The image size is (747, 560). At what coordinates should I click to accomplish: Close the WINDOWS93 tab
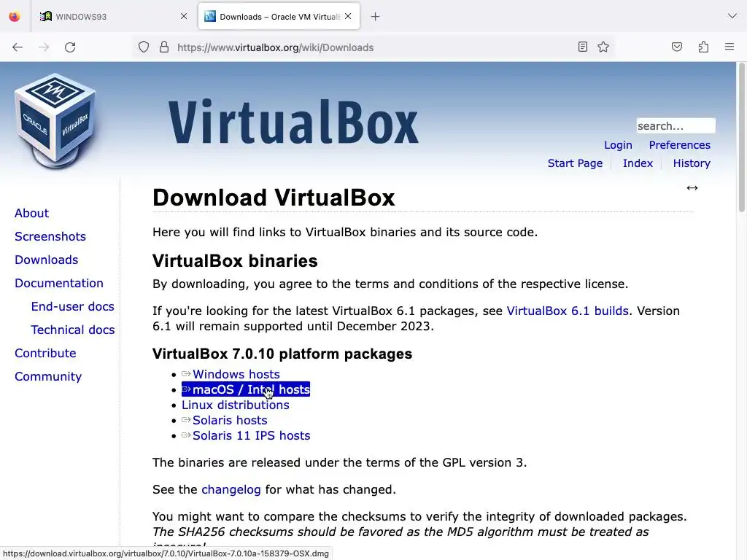pyautogui.click(x=184, y=16)
